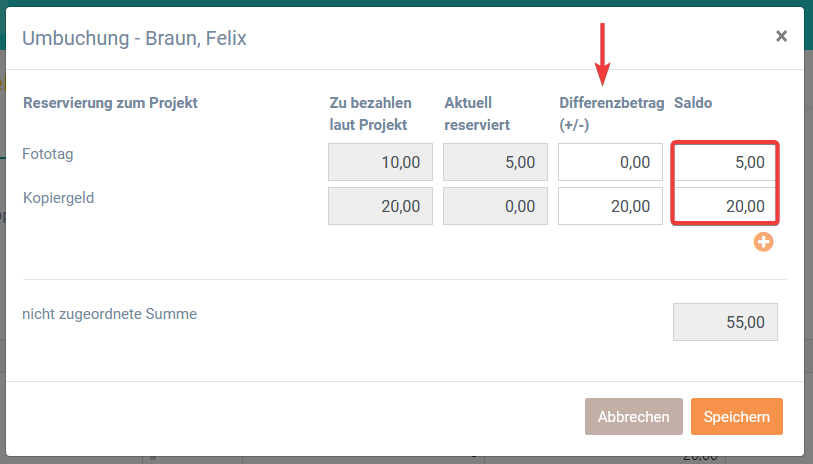Click the Saldo field for Kopiergeld
The image size is (813, 464).
(x=725, y=206)
